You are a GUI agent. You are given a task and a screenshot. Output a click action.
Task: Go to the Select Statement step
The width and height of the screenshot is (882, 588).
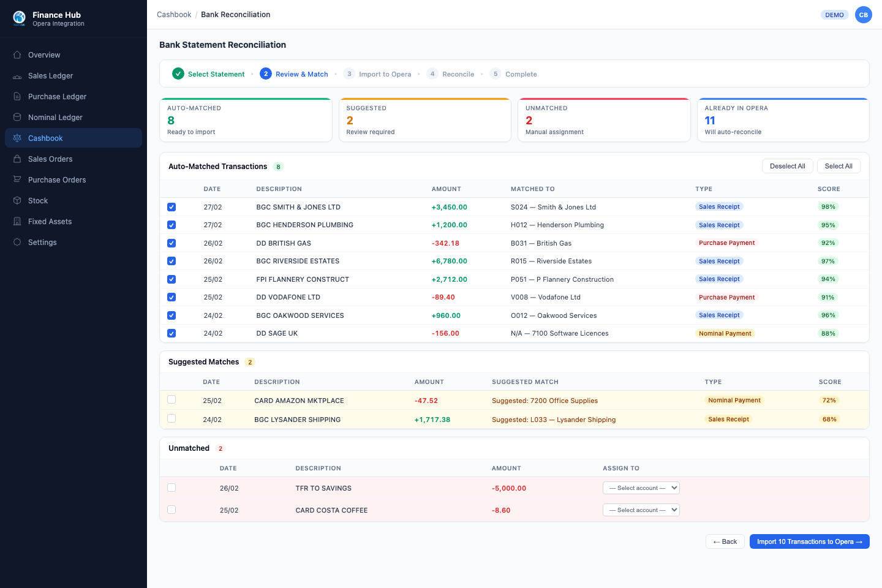209,74
